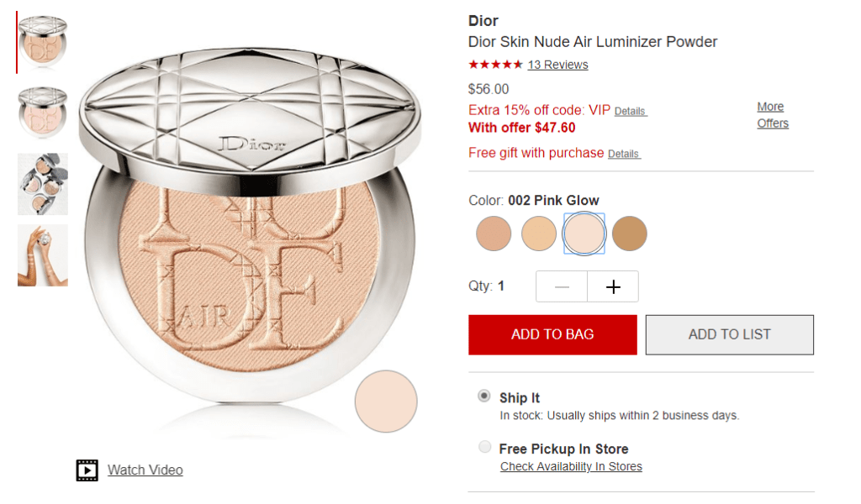
Task: Decrease quantity with the minus button
Action: click(x=562, y=286)
